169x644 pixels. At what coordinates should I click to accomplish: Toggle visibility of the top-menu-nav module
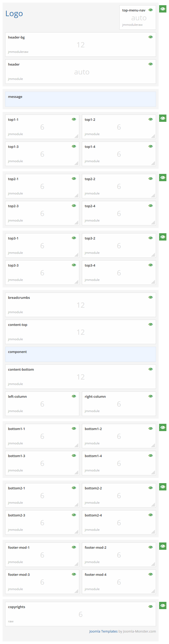click(x=151, y=10)
